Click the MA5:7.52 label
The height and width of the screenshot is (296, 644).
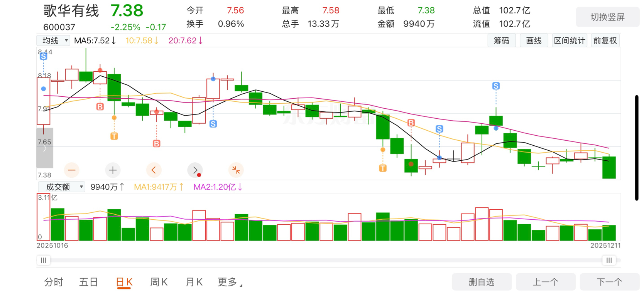pyautogui.click(x=95, y=40)
